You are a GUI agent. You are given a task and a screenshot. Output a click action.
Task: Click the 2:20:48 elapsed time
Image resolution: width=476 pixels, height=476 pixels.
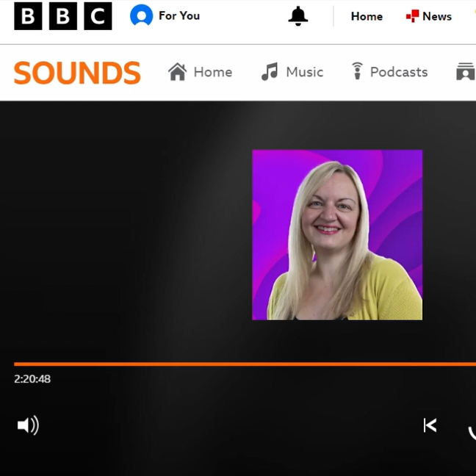point(32,379)
